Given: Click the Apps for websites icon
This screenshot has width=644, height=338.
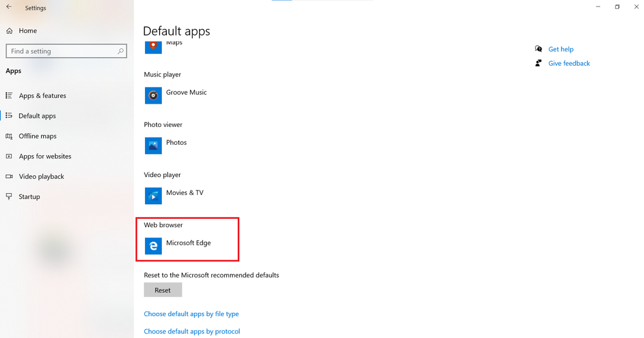Looking at the screenshot, I should [x=8, y=156].
